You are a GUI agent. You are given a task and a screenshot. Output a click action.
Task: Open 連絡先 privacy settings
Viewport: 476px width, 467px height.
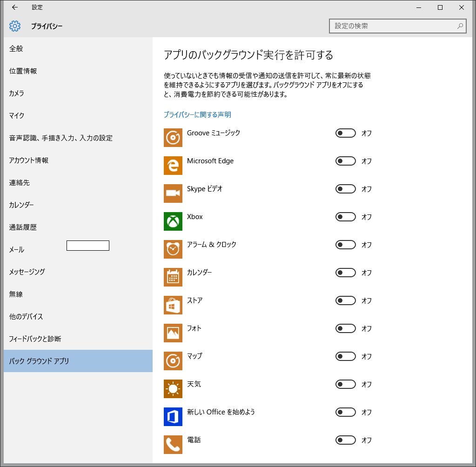tap(78, 183)
